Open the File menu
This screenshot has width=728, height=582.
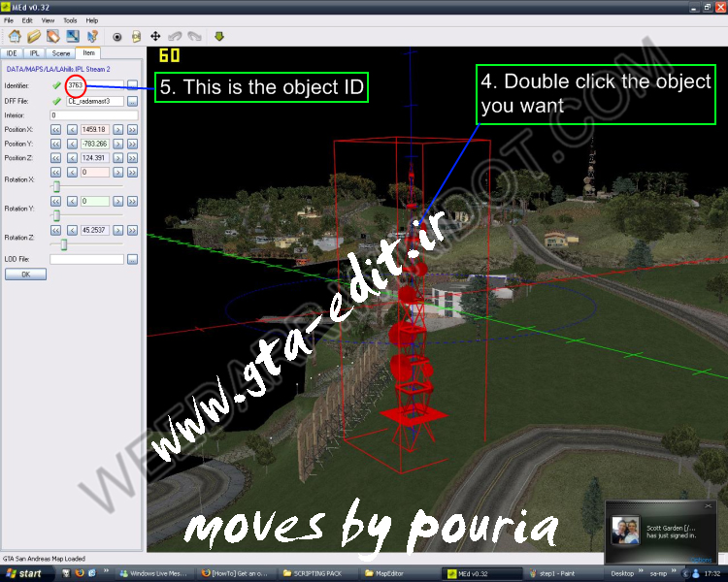tap(9, 20)
